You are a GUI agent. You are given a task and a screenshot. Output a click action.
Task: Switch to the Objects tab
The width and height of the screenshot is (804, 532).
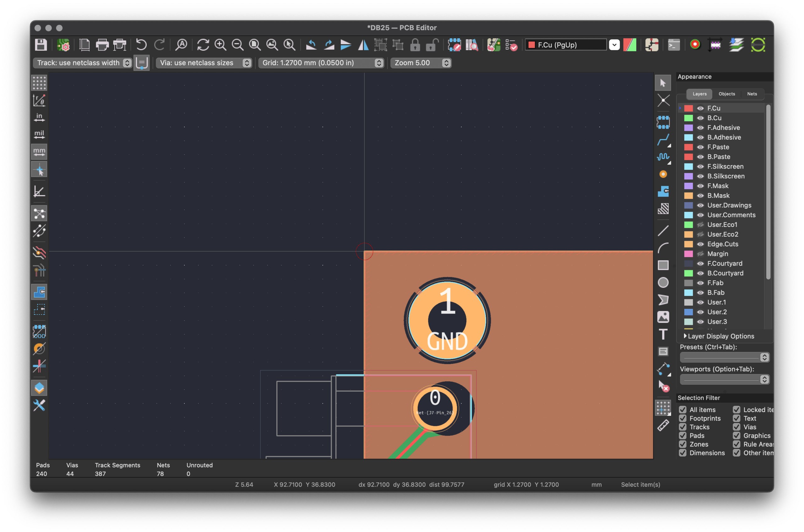tap(727, 94)
